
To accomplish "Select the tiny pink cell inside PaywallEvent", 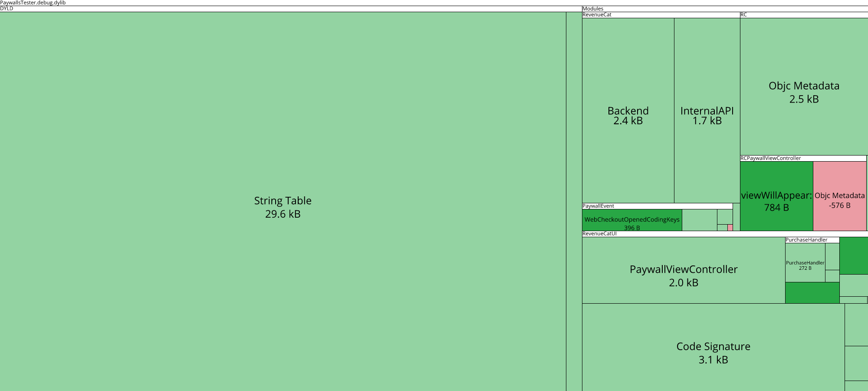I will pos(730,228).
